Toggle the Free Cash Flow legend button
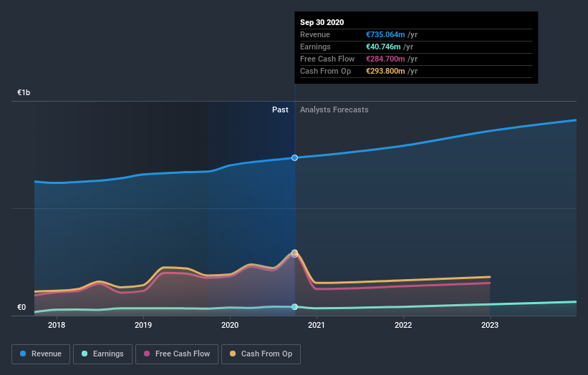The height and width of the screenshot is (375, 588). (x=177, y=354)
